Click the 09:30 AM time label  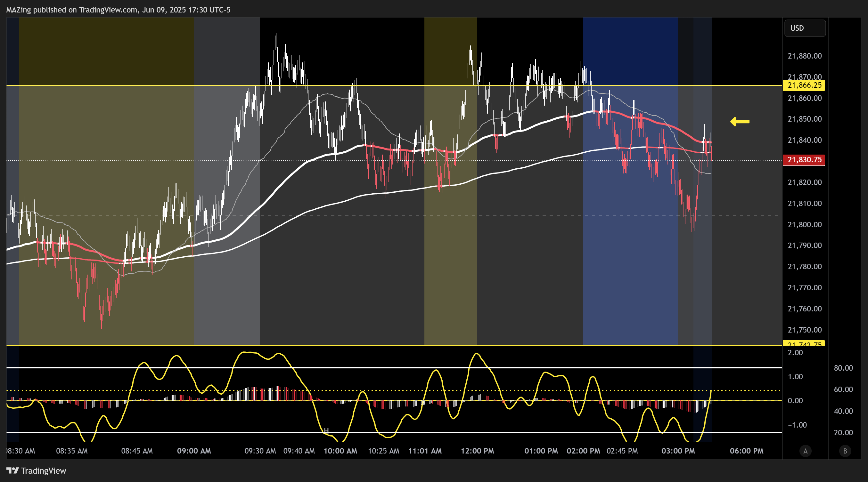click(x=260, y=451)
